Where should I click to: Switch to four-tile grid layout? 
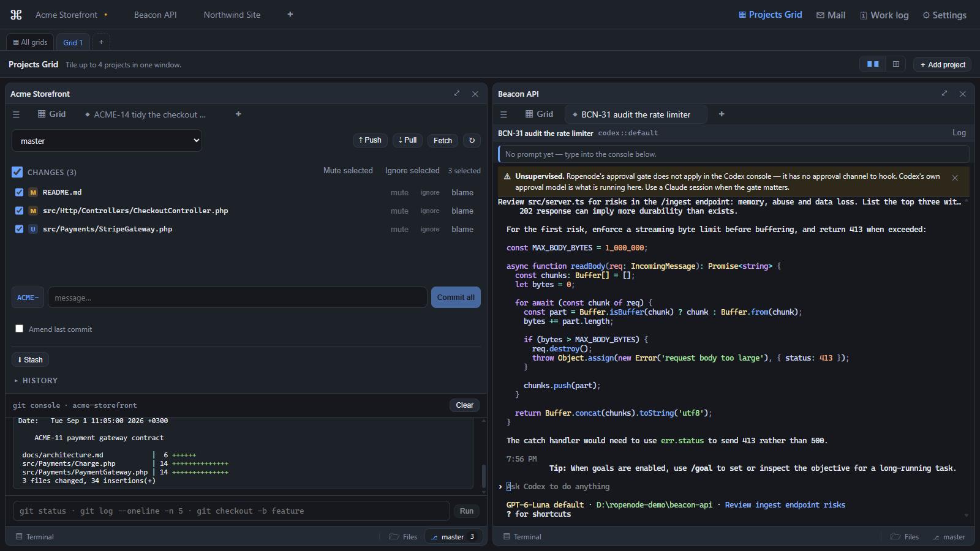(896, 64)
